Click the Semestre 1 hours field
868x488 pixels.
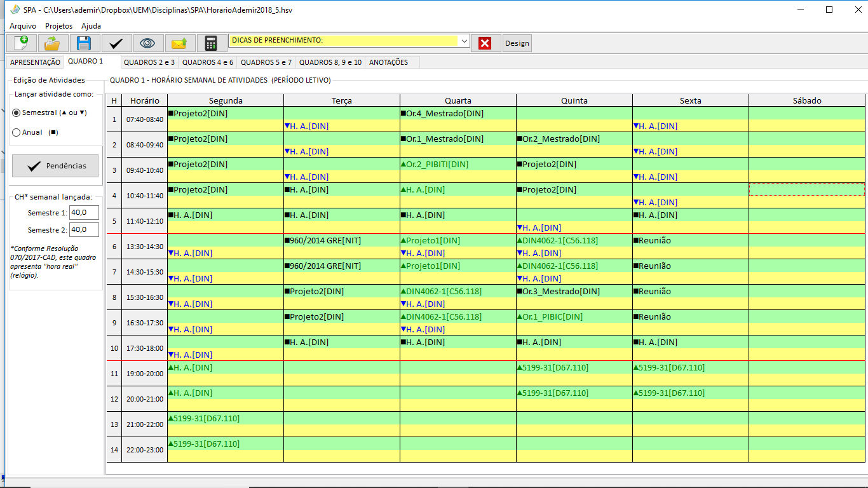84,212
